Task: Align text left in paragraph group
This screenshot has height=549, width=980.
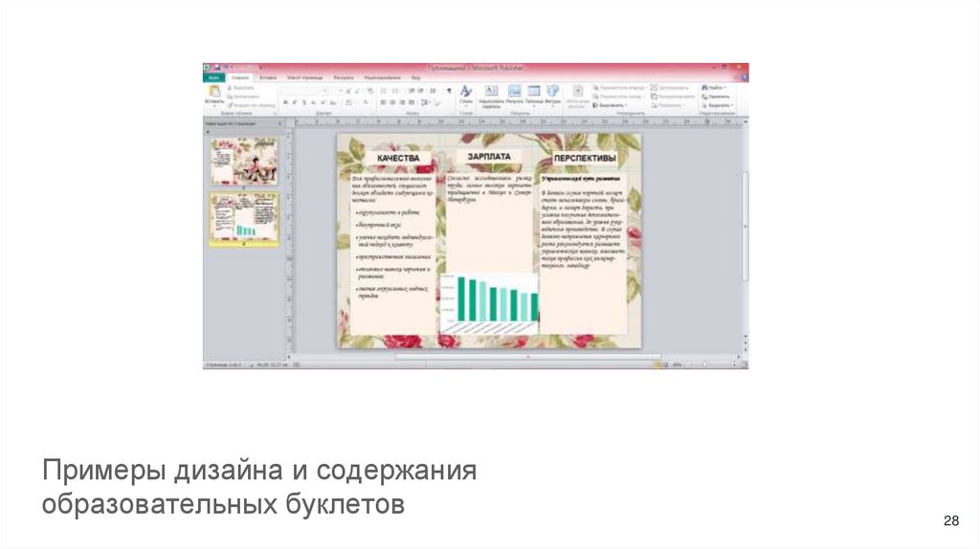Action: pyautogui.click(x=383, y=102)
